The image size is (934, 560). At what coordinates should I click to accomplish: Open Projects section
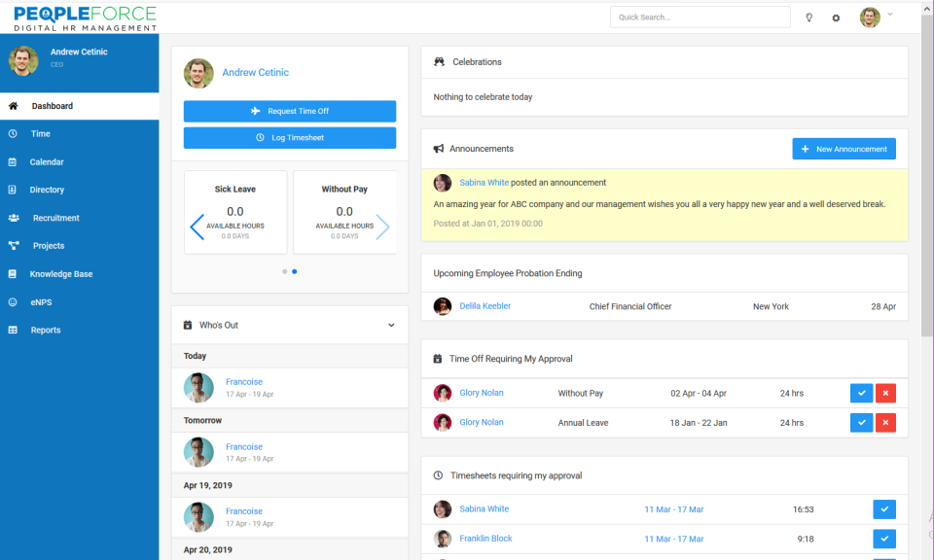(79, 246)
